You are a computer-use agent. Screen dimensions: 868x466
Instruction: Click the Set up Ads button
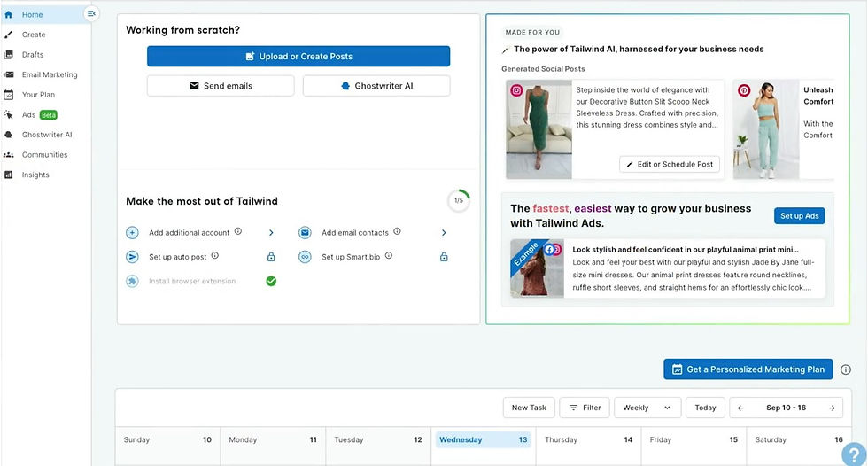(799, 216)
